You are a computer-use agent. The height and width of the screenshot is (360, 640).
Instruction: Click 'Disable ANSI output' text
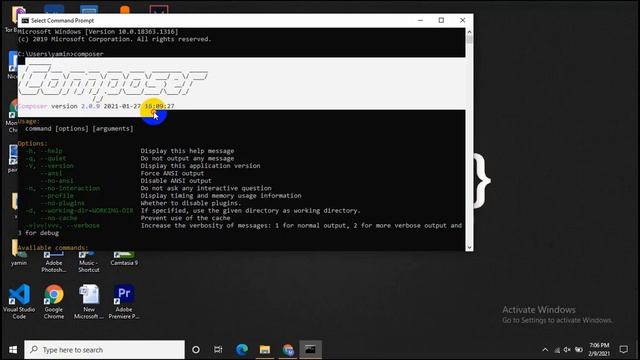coord(176,181)
